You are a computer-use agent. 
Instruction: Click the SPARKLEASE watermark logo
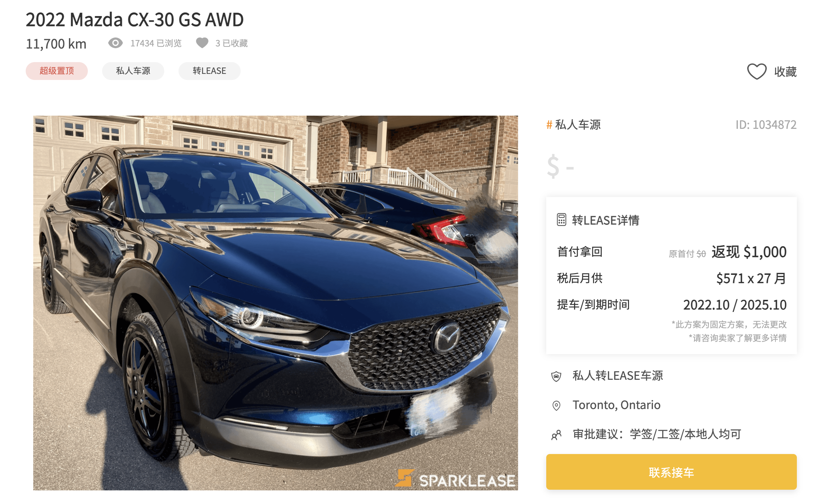456,478
